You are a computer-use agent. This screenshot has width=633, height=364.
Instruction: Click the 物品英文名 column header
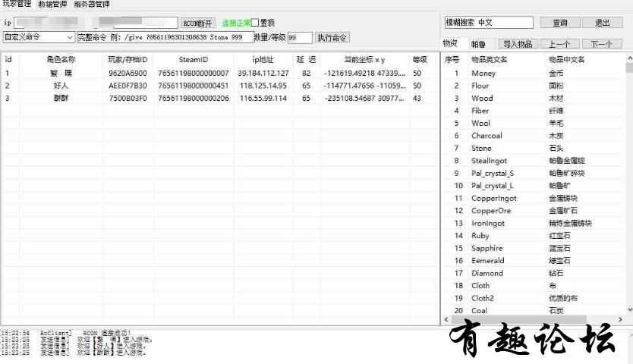[490, 59]
